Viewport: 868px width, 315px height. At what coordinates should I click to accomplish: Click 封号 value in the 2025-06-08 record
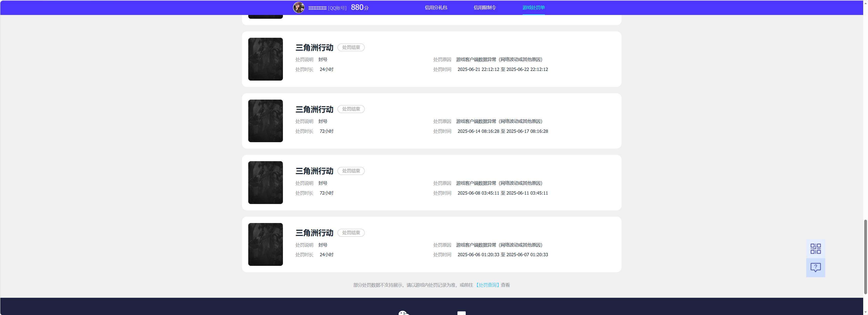click(323, 183)
